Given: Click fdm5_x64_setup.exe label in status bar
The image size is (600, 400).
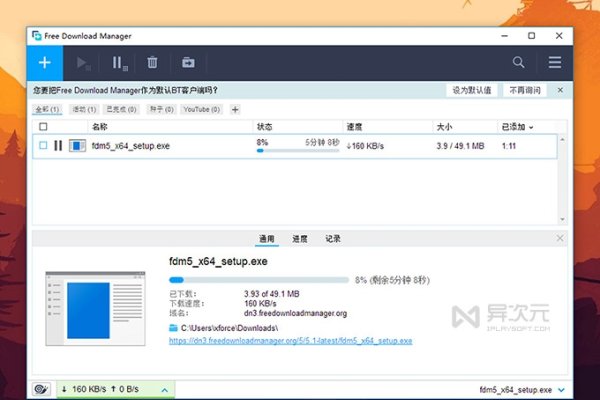Looking at the screenshot, I should tap(515, 390).
